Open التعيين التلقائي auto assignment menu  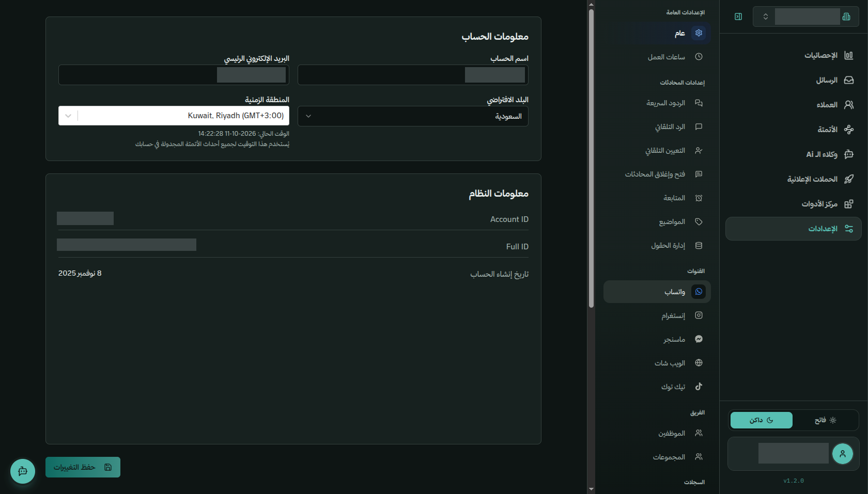pos(657,151)
